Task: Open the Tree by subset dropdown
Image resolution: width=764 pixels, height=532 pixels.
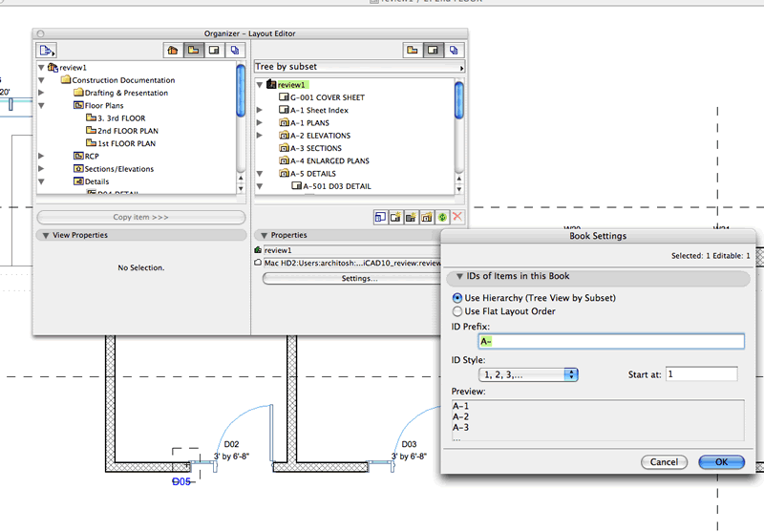Action: pos(359,67)
